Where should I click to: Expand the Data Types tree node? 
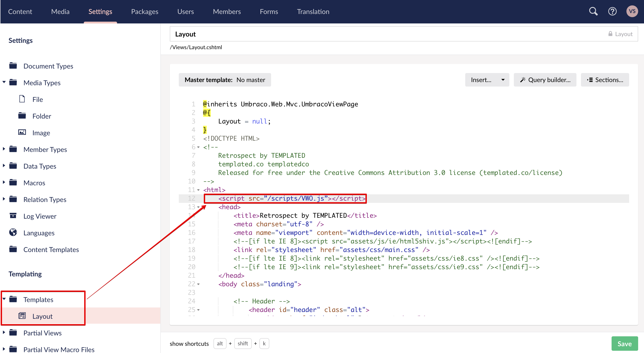(4, 165)
